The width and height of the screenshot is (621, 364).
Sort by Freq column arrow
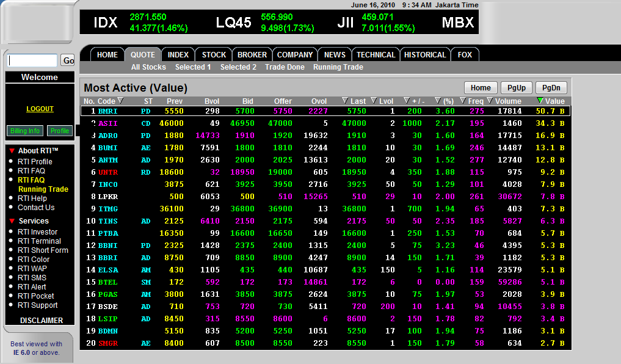click(x=463, y=101)
